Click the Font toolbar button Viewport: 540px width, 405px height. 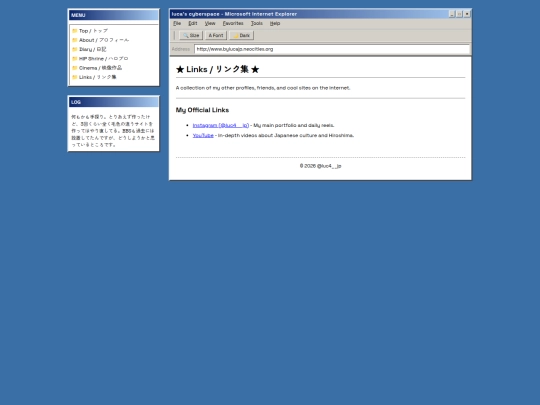pos(216,35)
